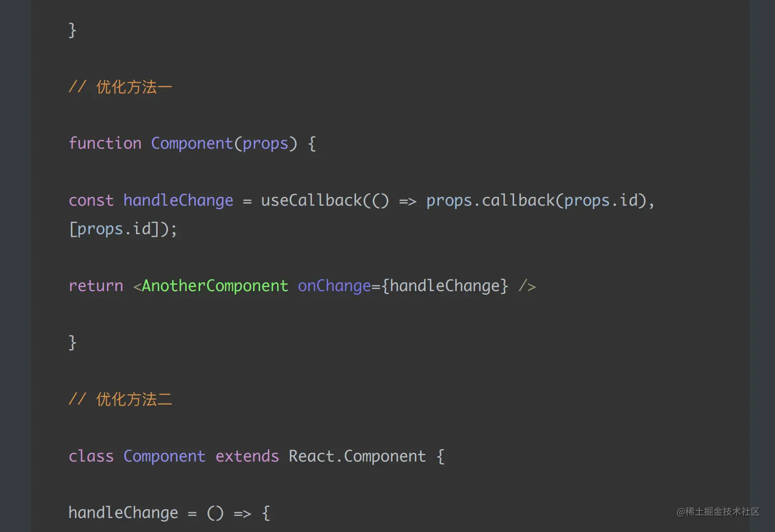This screenshot has width=775, height=532.
Task: Click the "onChange" attribute name
Action: click(x=334, y=286)
